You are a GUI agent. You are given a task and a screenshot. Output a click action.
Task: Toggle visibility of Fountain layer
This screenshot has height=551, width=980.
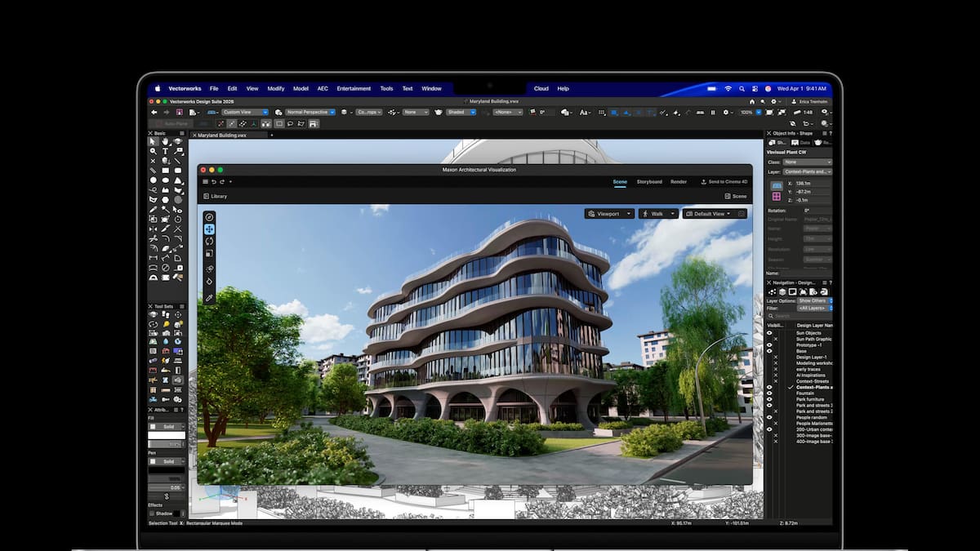pos(769,393)
